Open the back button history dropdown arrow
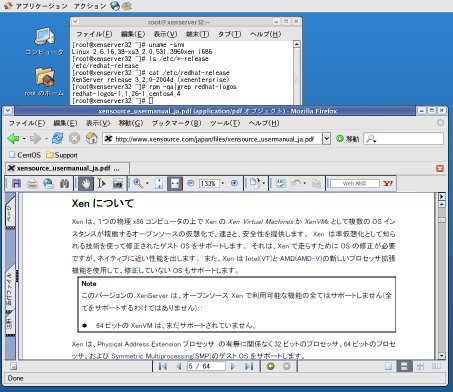This screenshot has height=392, width=453. pos(24,139)
